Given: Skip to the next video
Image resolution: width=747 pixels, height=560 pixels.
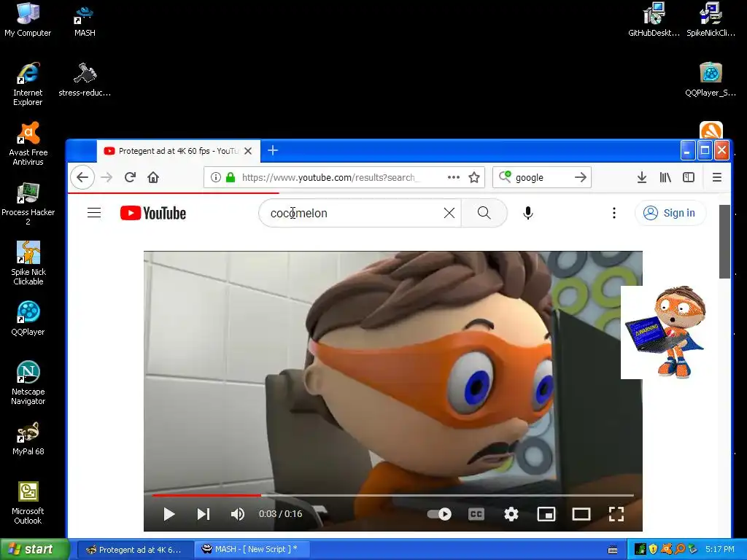Looking at the screenshot, I should 204,514.
